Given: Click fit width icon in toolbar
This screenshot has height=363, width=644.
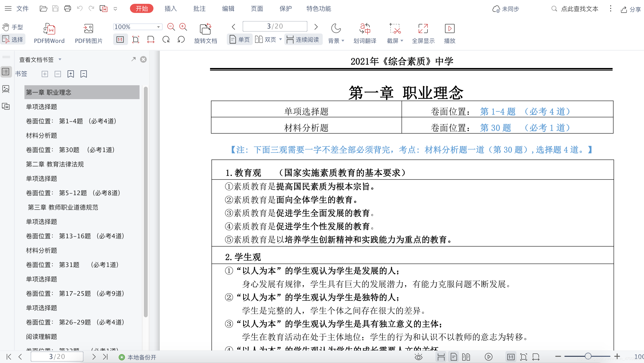Looking at the screenshot, I should point(151,40).
